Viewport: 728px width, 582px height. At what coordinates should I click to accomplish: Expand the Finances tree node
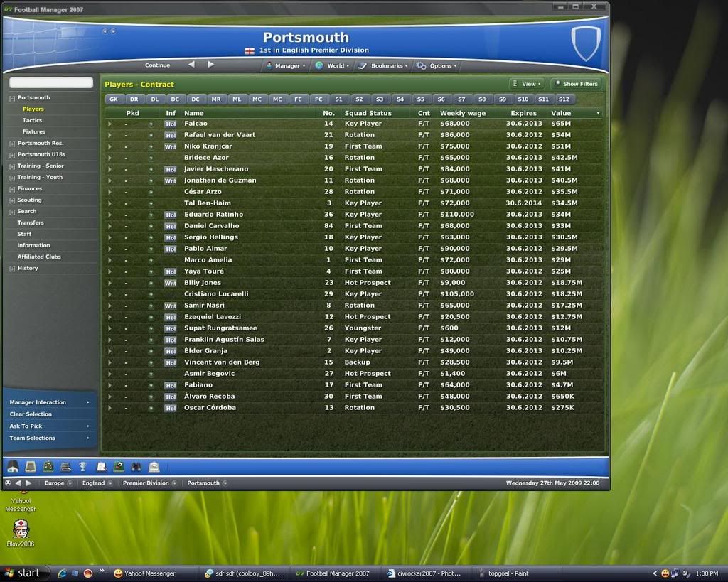point(12,189)
